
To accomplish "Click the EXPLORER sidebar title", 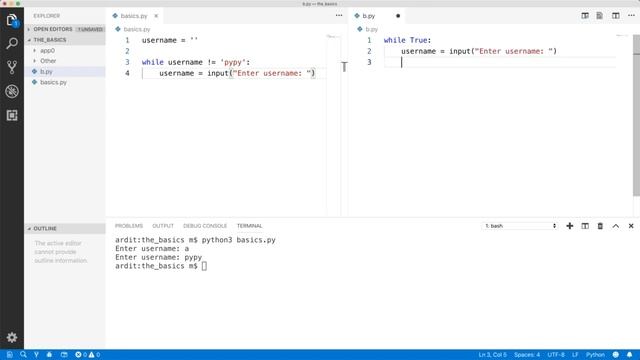I will point(47,16).
